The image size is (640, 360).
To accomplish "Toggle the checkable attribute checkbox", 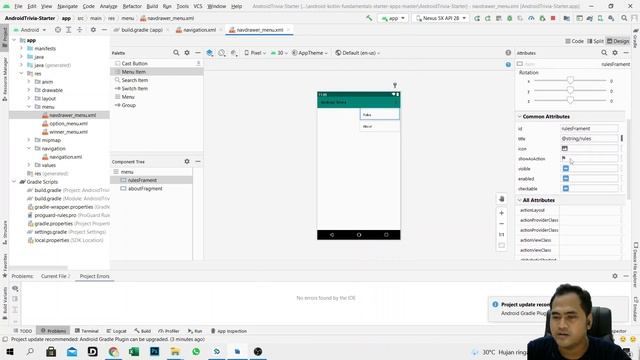I will (566, 189).
